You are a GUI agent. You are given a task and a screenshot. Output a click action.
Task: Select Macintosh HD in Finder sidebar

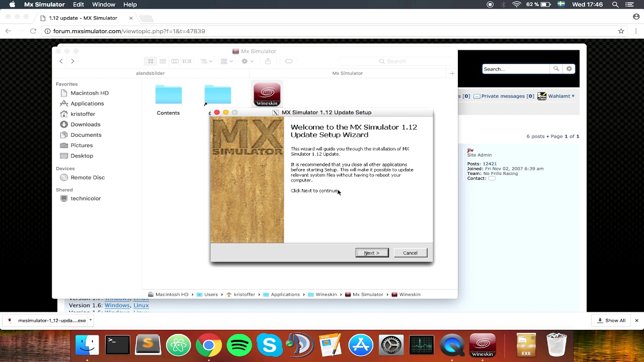pos(90,93)
